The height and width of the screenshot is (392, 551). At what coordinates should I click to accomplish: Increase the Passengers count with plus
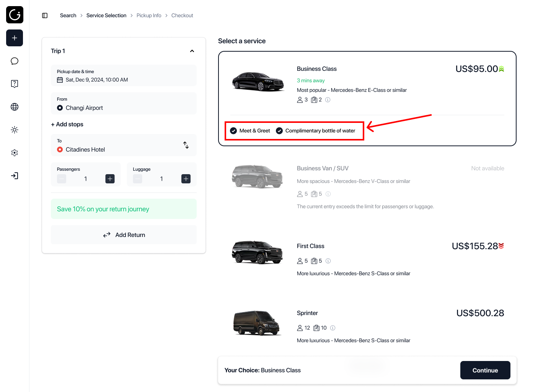[x=110, y=179]
